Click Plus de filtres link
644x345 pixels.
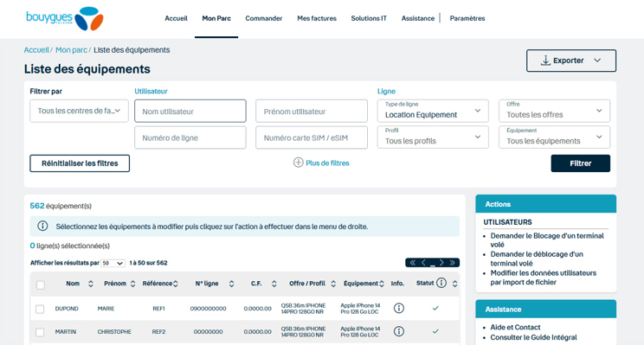[321, 163]
